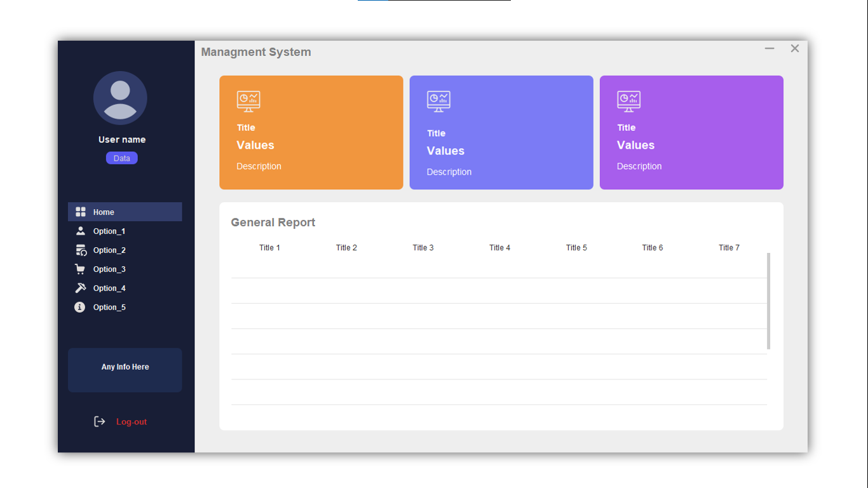Click the Title 1 column header
868x488 pixels.
269,248
